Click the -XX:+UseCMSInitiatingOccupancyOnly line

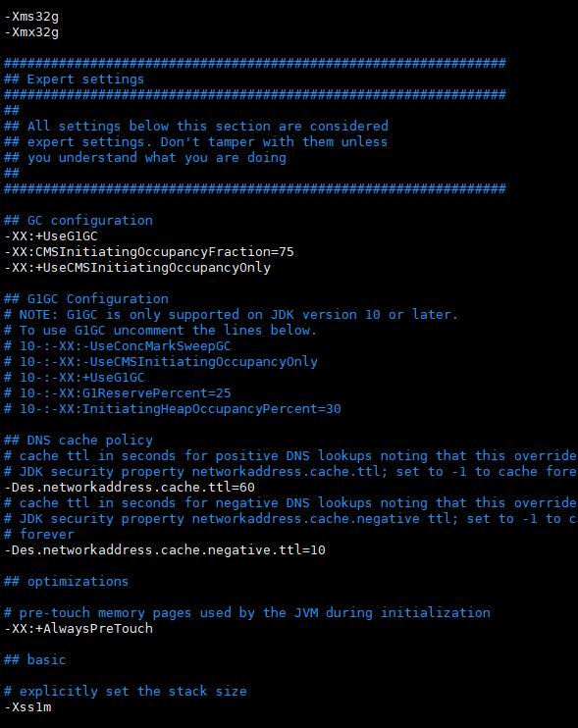point(137,268)
